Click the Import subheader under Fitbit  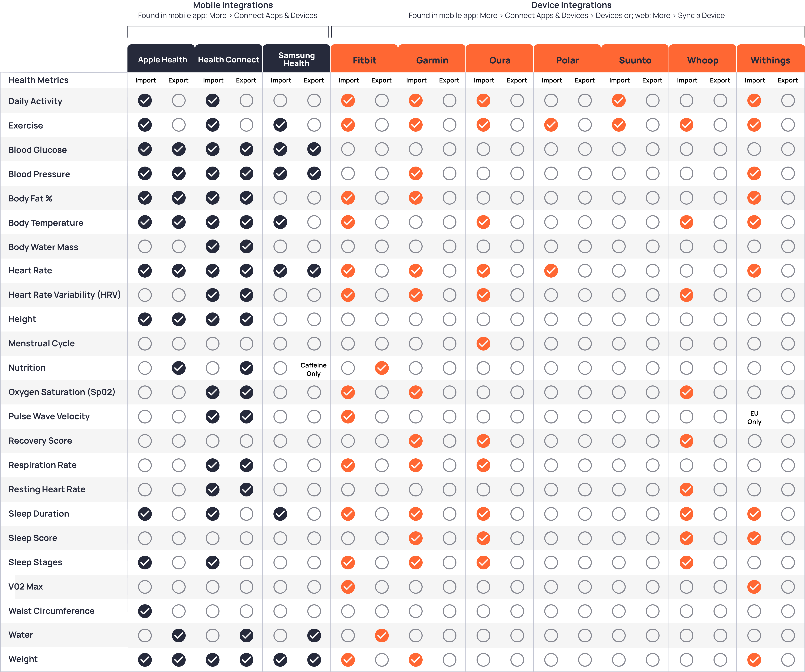click(348, 81)
